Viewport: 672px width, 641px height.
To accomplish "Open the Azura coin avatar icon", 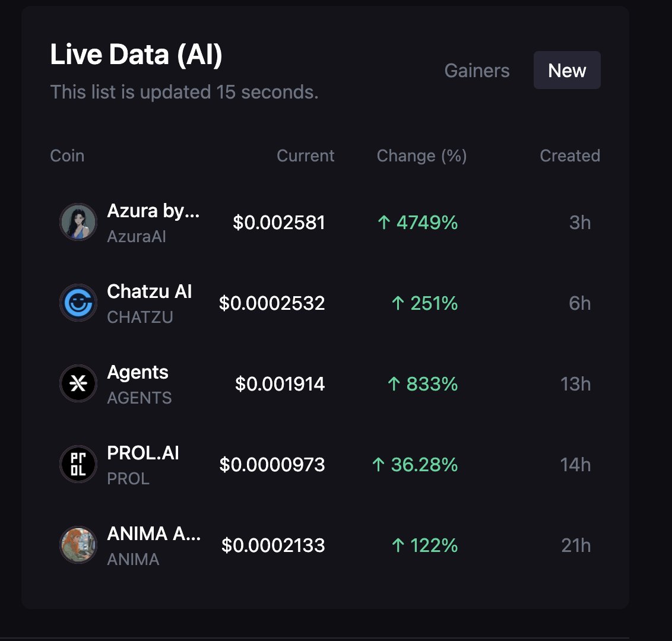I will [x=78, y=222].
